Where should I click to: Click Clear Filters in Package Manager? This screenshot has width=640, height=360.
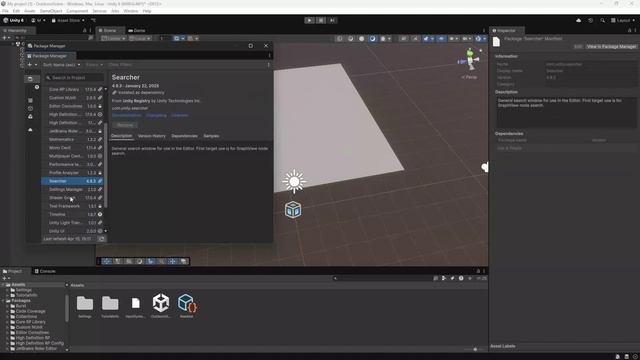[x=120, y=65]
